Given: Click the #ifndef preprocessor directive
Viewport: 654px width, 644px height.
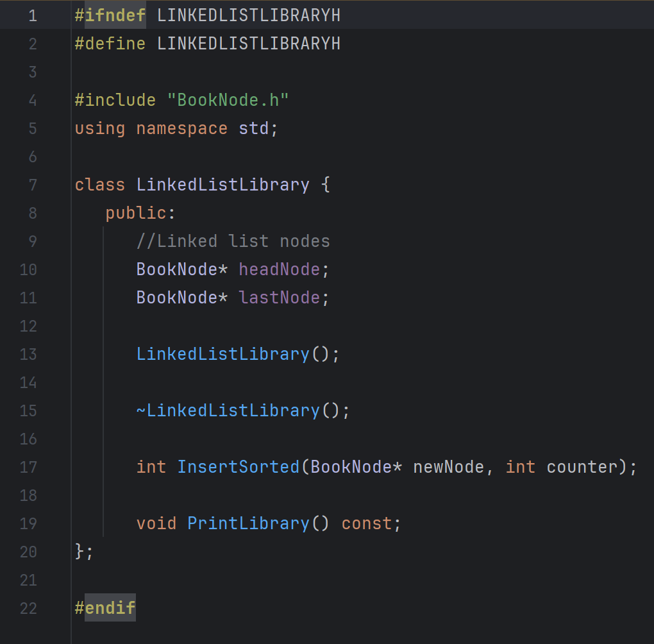Looking at the screenshot, I should click(x=109, y=15).
